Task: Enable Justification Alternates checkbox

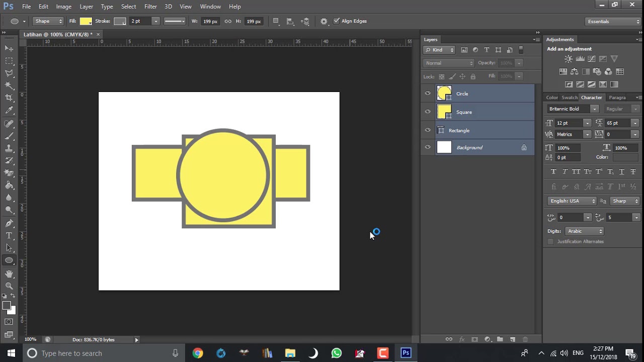Action: tap(550, 241)
